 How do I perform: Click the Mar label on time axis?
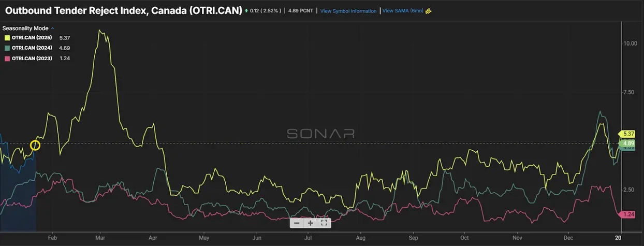pyautogui.click(x=100, y=238)
